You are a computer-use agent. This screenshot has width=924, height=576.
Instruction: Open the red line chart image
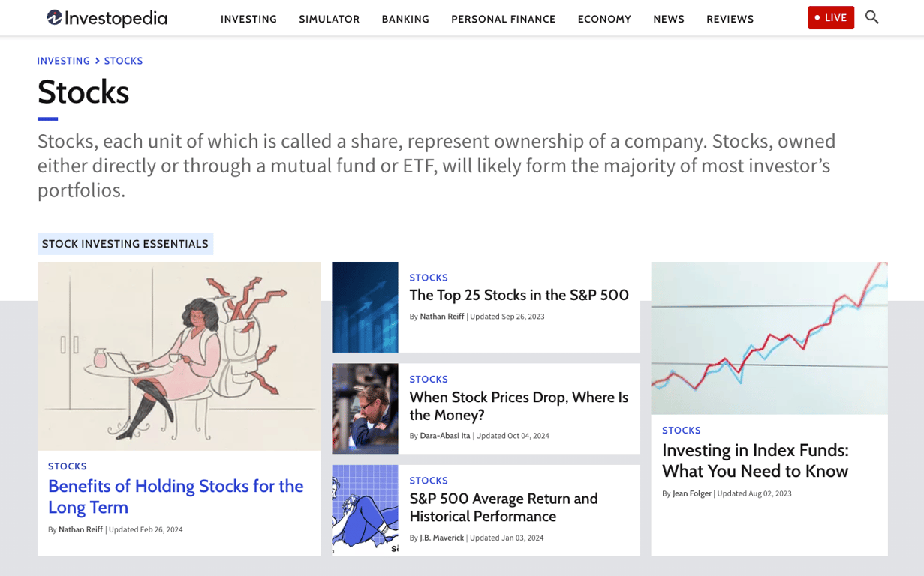coord(769,337)
